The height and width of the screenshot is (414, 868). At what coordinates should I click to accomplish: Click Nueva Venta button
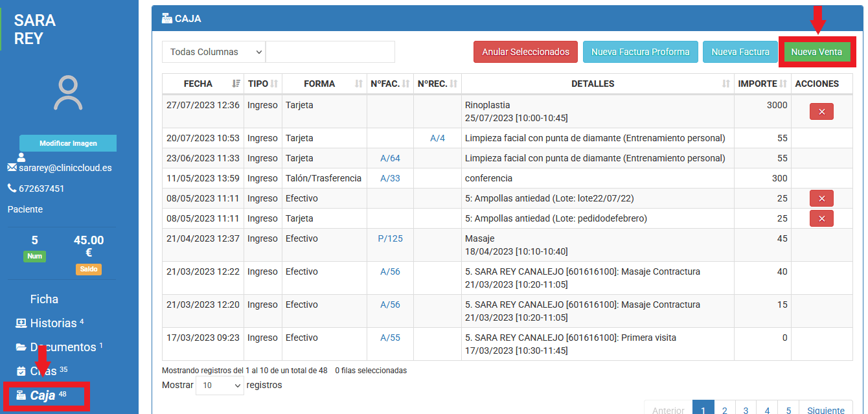pyautogui.click(x=816, y=52)
